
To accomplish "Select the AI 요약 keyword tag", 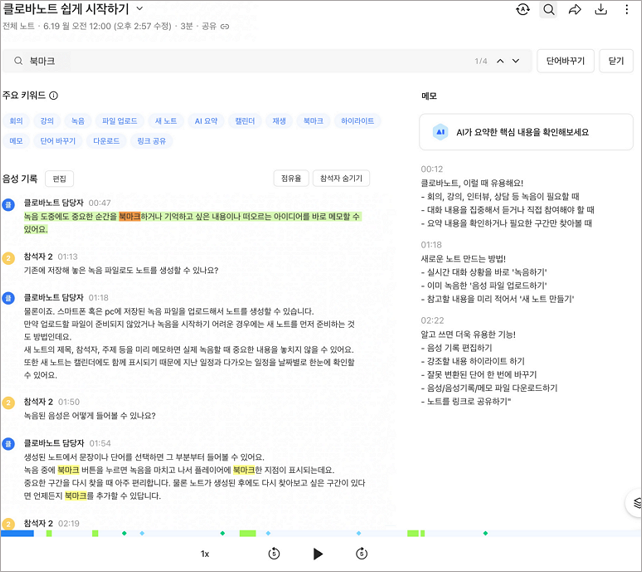I will [x=206, y=121].
